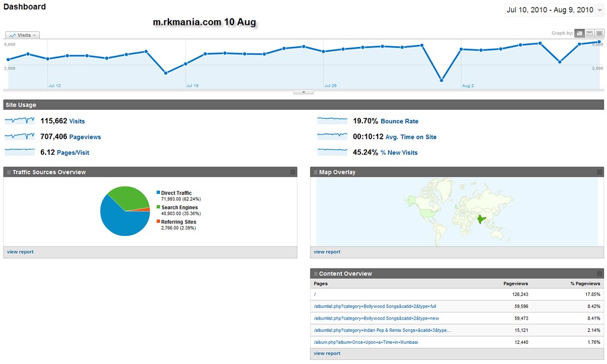Open the Bollywood Songs type=full page link

point(375,306)
